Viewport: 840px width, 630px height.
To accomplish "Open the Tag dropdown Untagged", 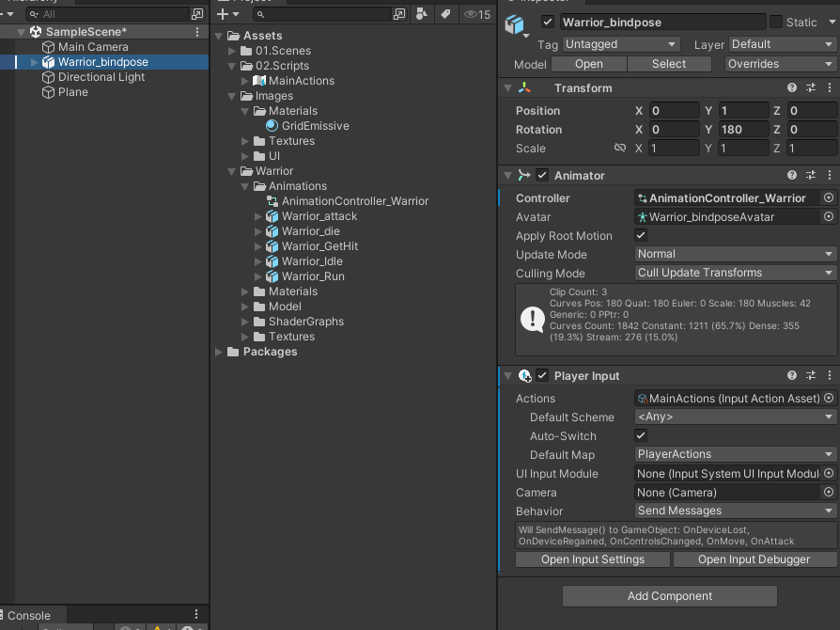I will coord(621,44).
